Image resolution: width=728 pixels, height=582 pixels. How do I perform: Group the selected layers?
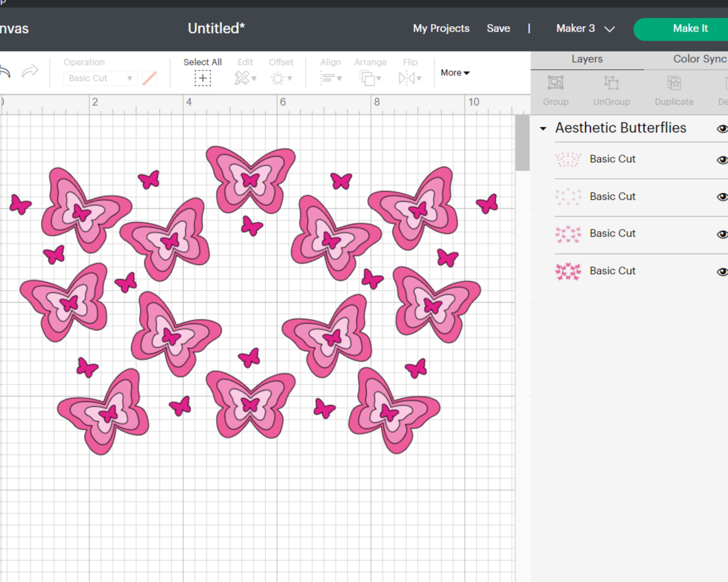(x=555, y=89)
